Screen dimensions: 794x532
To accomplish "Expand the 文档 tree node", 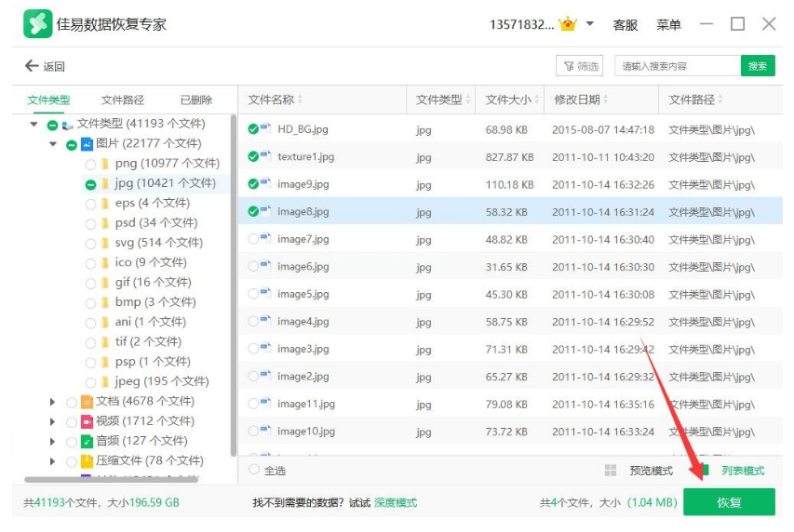I will pos(53,402).
